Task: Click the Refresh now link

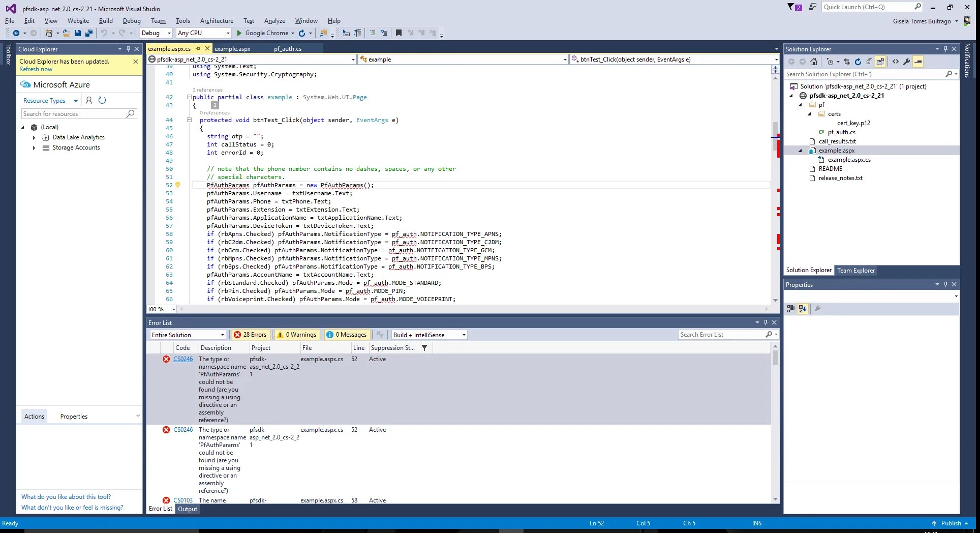Action: pos(36,69)
